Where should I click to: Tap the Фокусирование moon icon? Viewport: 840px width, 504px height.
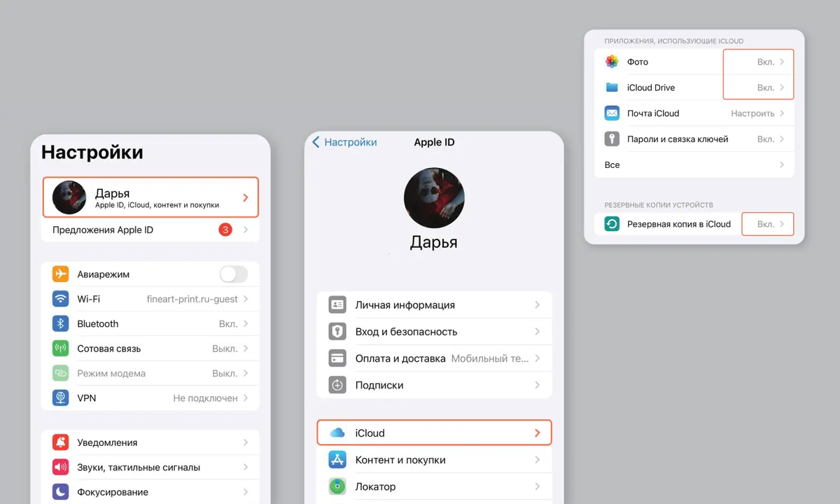coord(60,492)
